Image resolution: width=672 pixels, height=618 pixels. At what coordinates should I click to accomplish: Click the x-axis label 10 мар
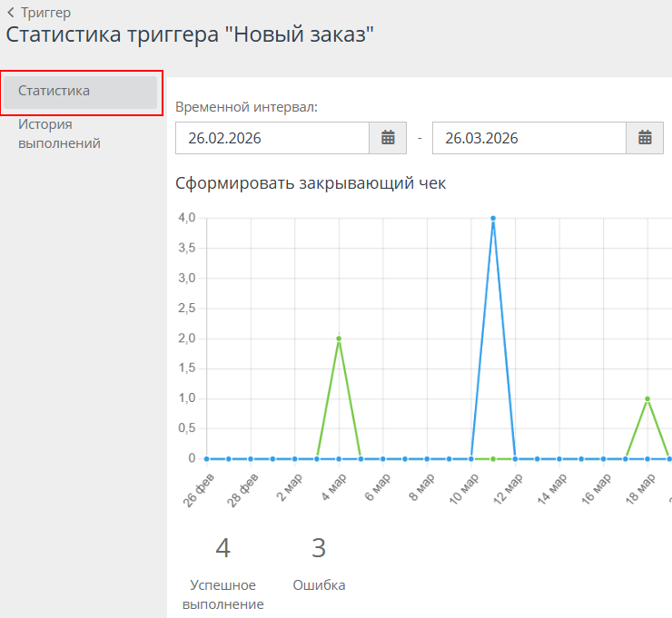(464, 488)
